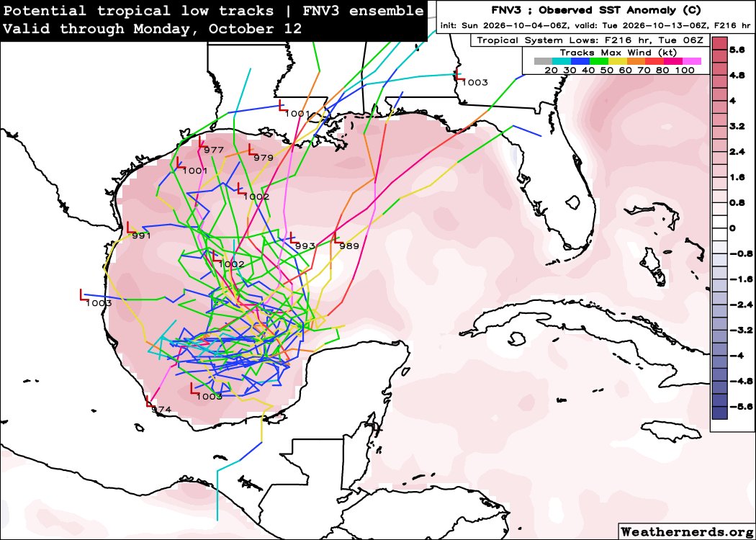Screen dimensions: 756x540
Task: Click the low marker labeled 979
Action: (252, 149)
